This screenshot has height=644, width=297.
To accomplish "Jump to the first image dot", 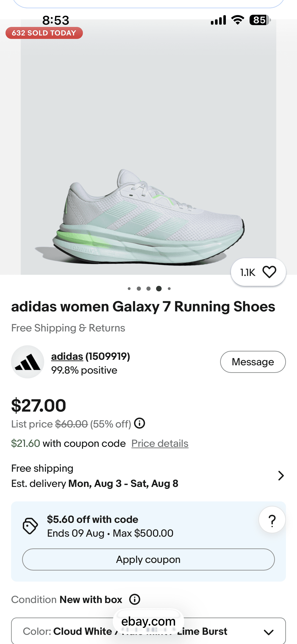I will [129, 289].
